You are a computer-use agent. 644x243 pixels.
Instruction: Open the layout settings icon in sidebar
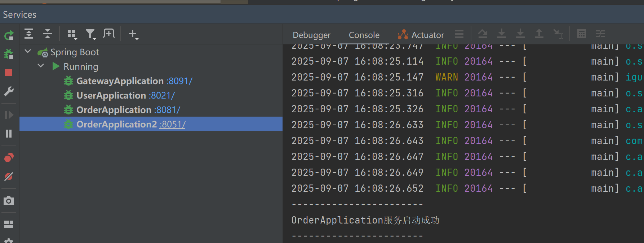pos(9,224)
